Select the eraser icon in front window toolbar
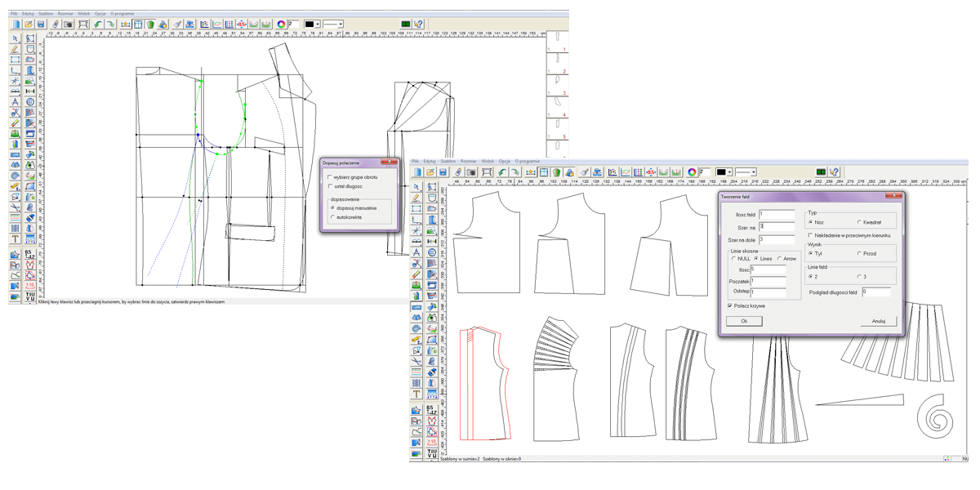The width and height of the screenshot is (980, 490). click(x=458, y=172)
